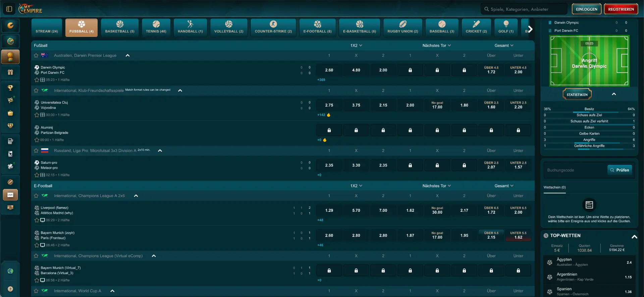This screenshot has height=297, width=644.
Task: Click the empty bet slip icon
Action: 589,204
